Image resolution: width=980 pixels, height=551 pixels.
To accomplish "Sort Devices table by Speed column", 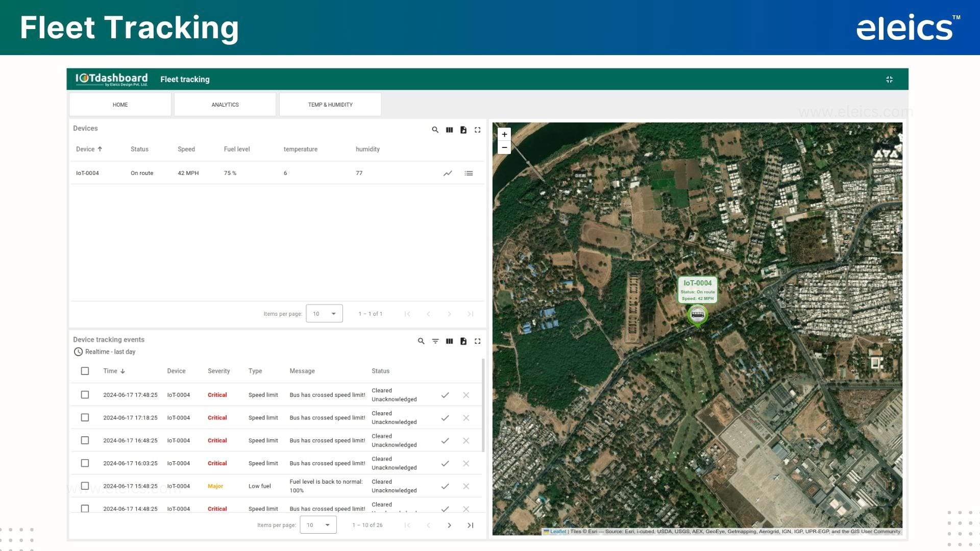I will coord(186,149).
